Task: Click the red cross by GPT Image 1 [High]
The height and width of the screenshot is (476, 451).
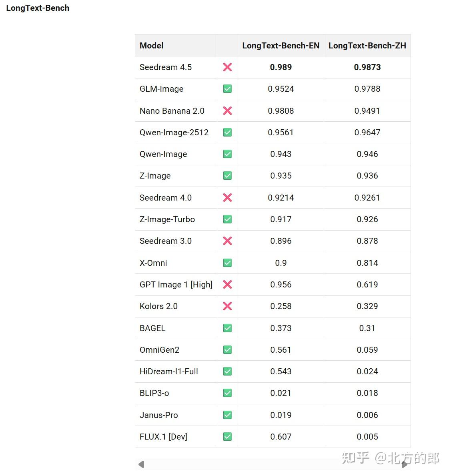Action: point(227,285)
